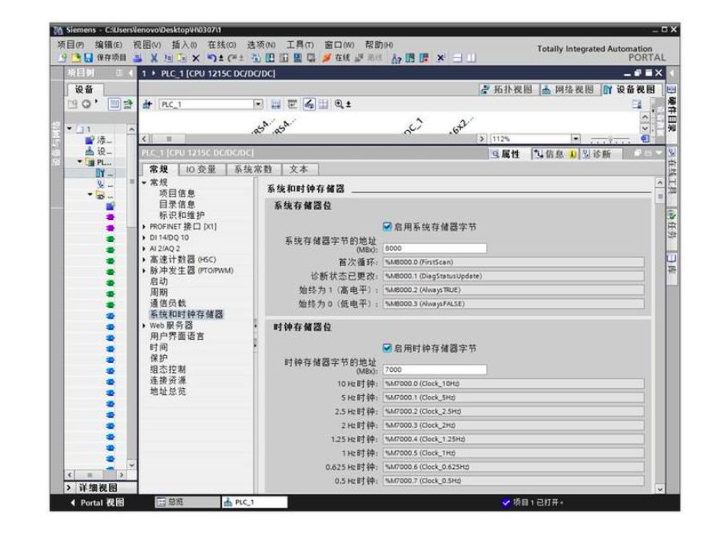Image resolution: width=727 pixels, height=539 pixels.
Task: Click system memory byte address field 8000
Action: (434, 248)
